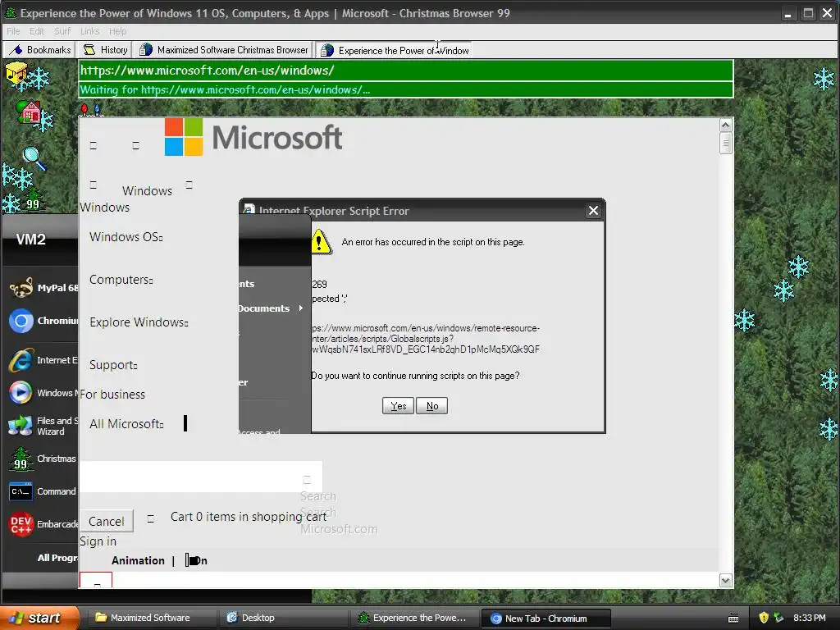Expand the Support menu item

tap(113, 365)
